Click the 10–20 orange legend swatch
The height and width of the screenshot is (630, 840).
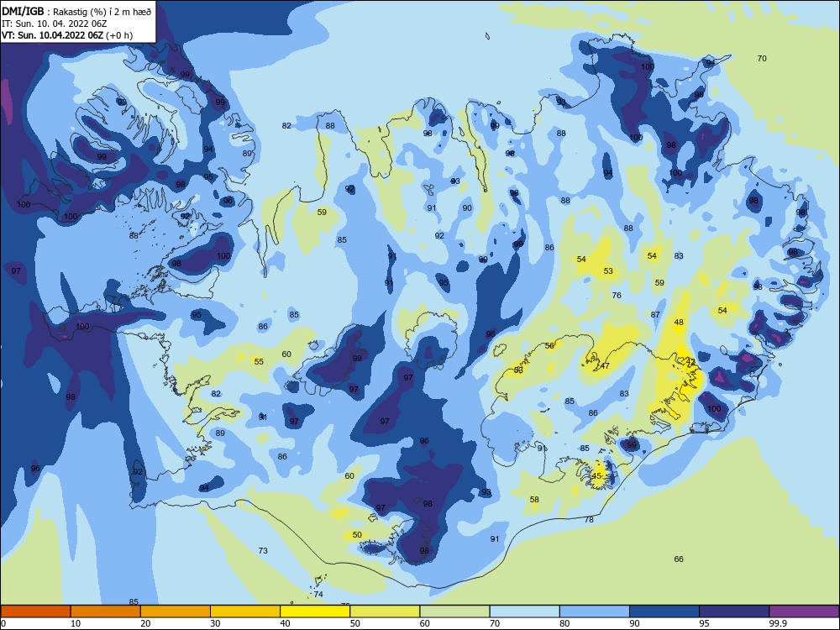pos(106,612)
